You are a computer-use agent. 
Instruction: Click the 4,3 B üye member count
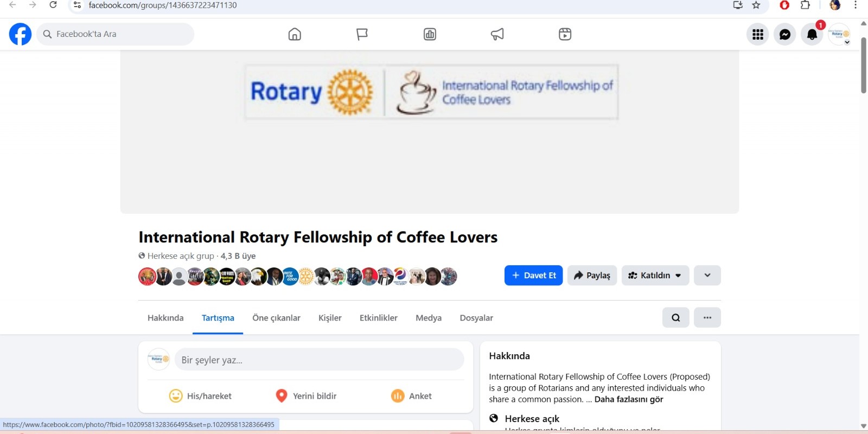238,256
